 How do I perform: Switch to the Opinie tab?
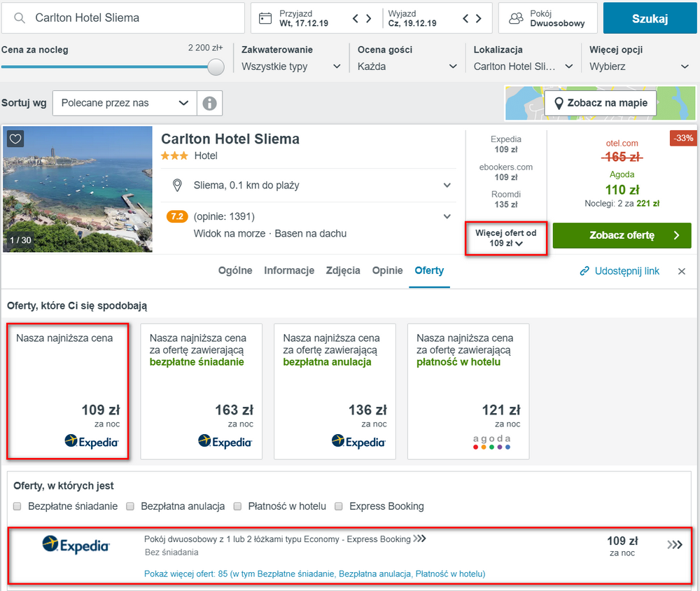tap(387, 271)
